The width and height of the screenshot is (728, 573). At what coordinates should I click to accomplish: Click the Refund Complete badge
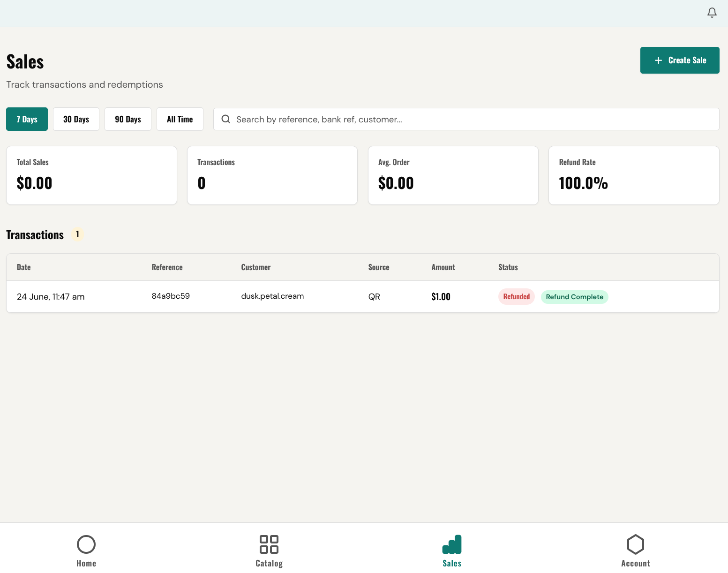click(575, 297)
